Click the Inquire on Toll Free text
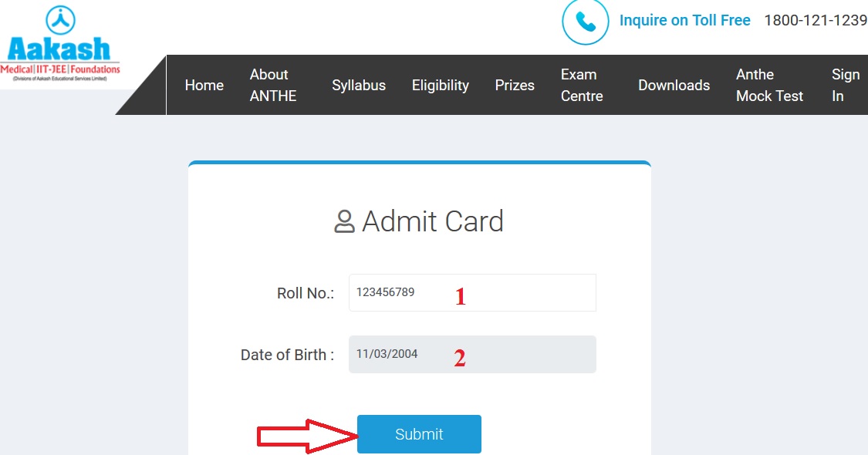Image resolution: width=868 pixels, height=455 pixels. [684, 21]
